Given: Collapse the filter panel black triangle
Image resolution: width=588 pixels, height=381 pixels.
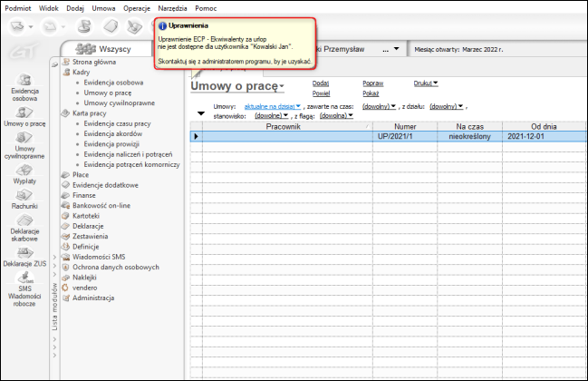Looking at the screenshot, I should [x=201, y=113].
